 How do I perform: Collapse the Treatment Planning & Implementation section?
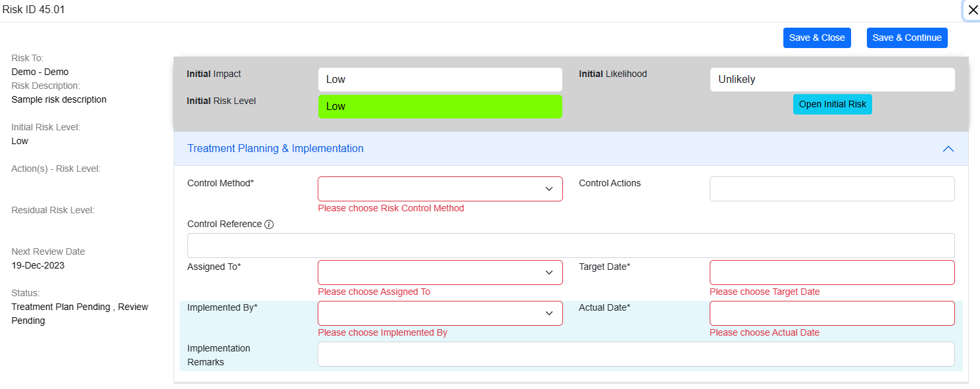pos(948,149)
